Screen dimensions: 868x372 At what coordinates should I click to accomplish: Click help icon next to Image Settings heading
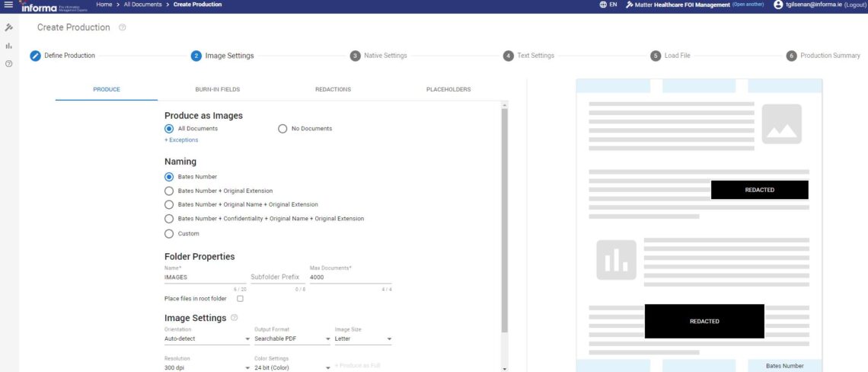[x=234, y=318]
